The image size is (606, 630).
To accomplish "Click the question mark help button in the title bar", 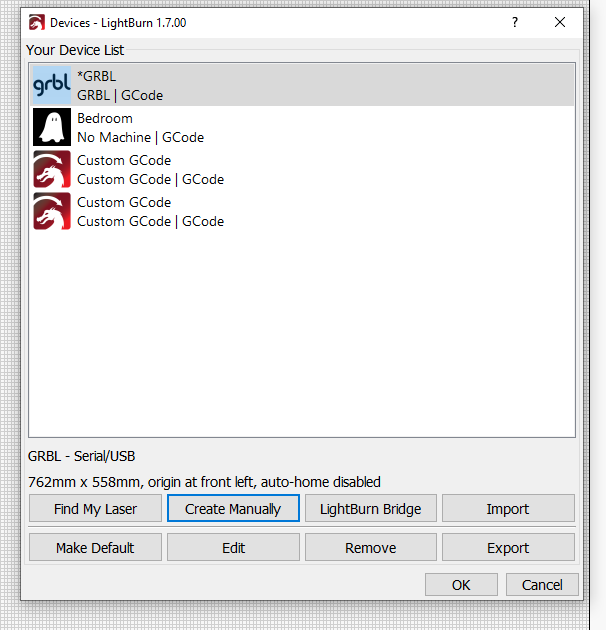I will point(515,22).
